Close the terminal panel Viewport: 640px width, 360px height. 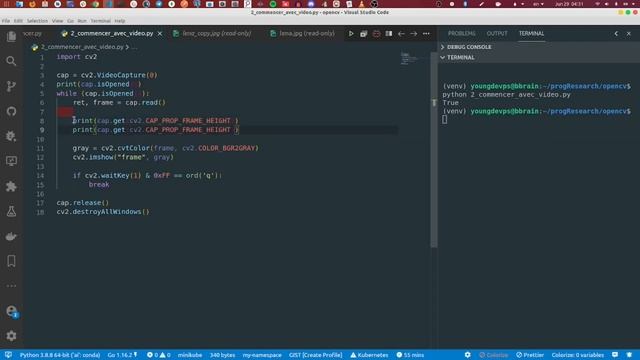(629, 33)
